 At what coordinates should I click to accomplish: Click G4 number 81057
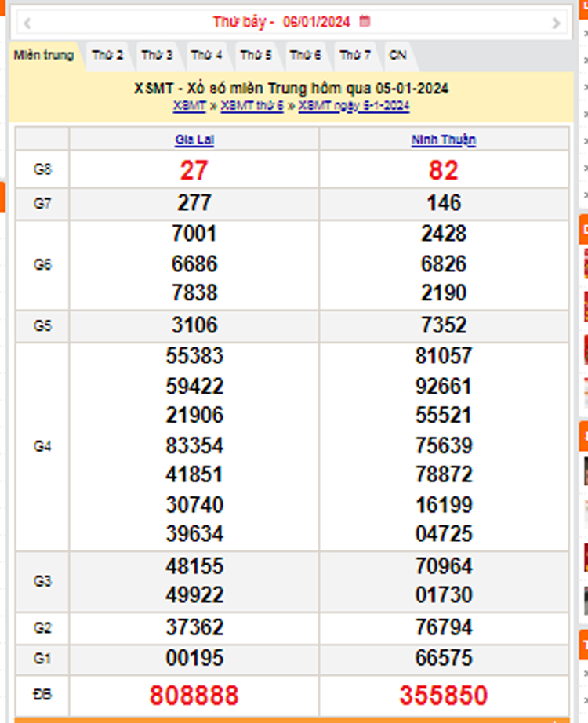coord(444,355)
